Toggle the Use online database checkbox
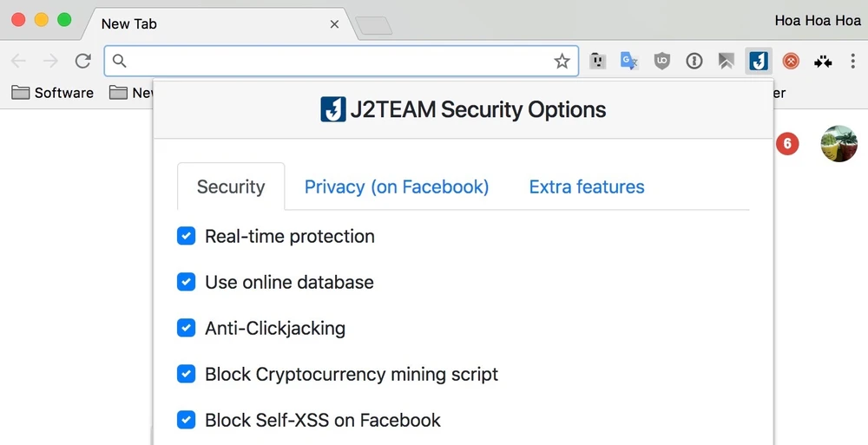This screenshot has width=868, height=445. pos(186,282)
